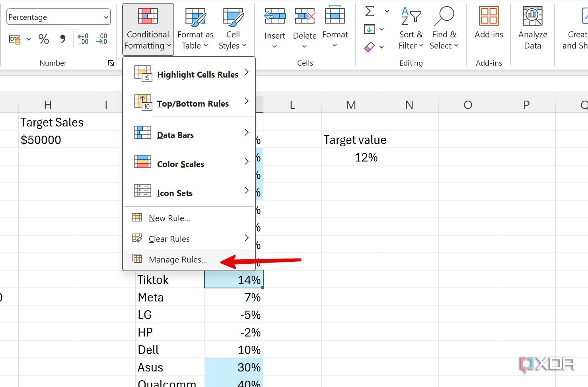Apply the Percent Style format
The width and height of the screenshot is (588, 387).
[x=43, y=39]
